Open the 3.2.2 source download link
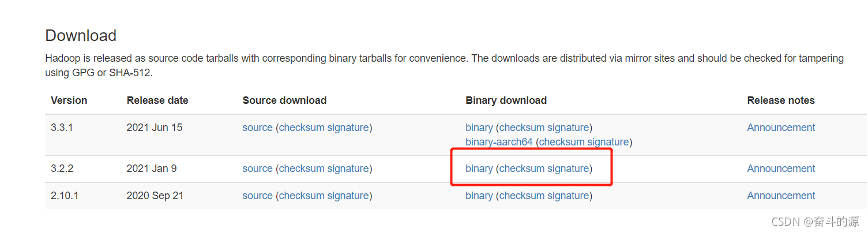The width and height of the screenshot is (868, 232). click(257, 169)
